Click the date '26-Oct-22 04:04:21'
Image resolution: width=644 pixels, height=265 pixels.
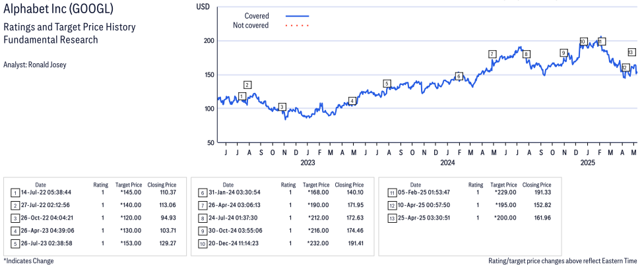[x=46, y=218]
